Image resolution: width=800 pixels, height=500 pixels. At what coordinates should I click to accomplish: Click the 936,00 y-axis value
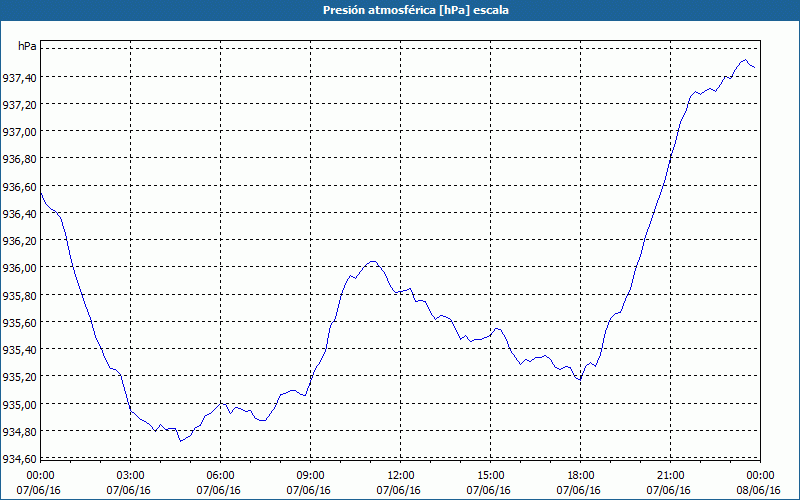tap(19, 268)
